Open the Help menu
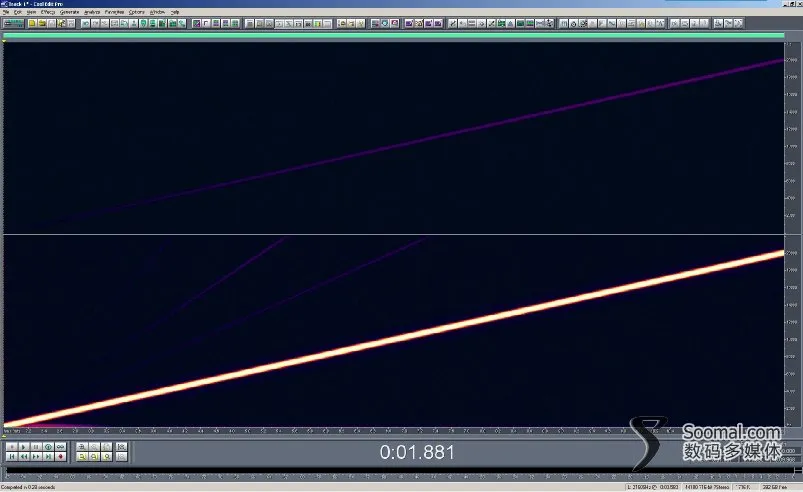 click(x=175, y=12)
